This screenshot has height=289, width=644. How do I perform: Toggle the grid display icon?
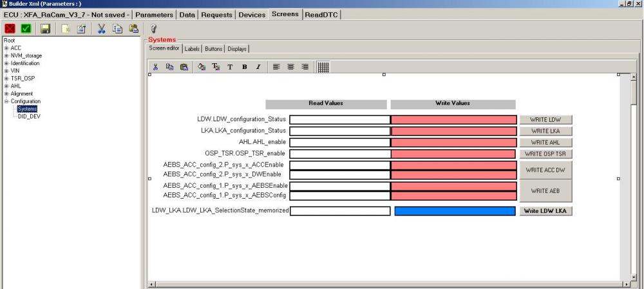click(323, 67)
